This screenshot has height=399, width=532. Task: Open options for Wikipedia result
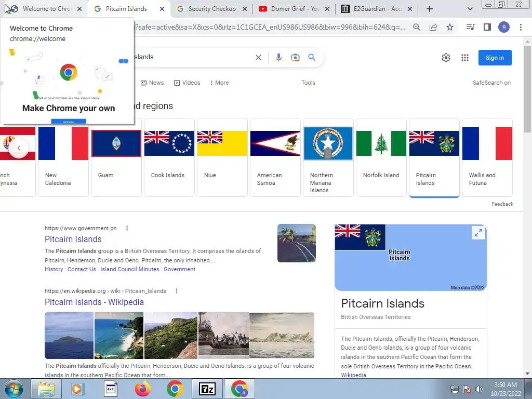(177, 291)
